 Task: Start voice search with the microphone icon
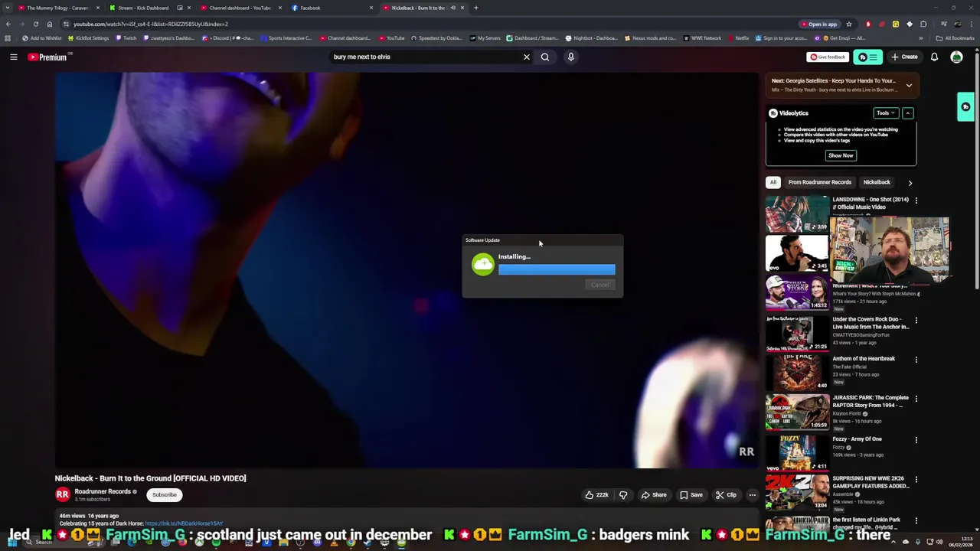click(x=571, y=57)
